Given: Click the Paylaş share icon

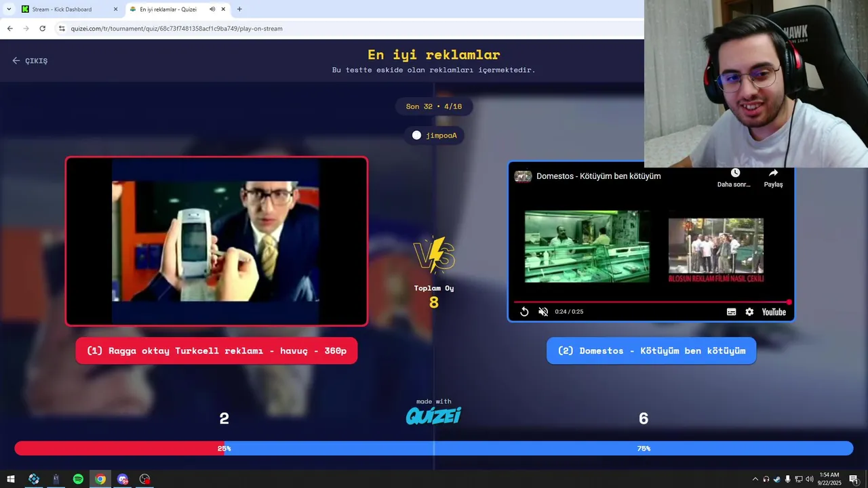Looking at the screenshot, I should tap(773, 174).
